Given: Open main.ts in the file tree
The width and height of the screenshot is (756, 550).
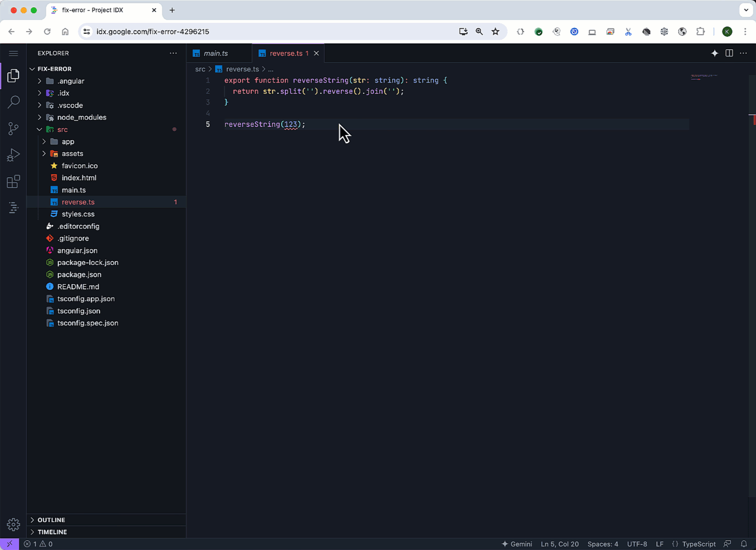Looking at the screenshot, I should coord(74,190).
